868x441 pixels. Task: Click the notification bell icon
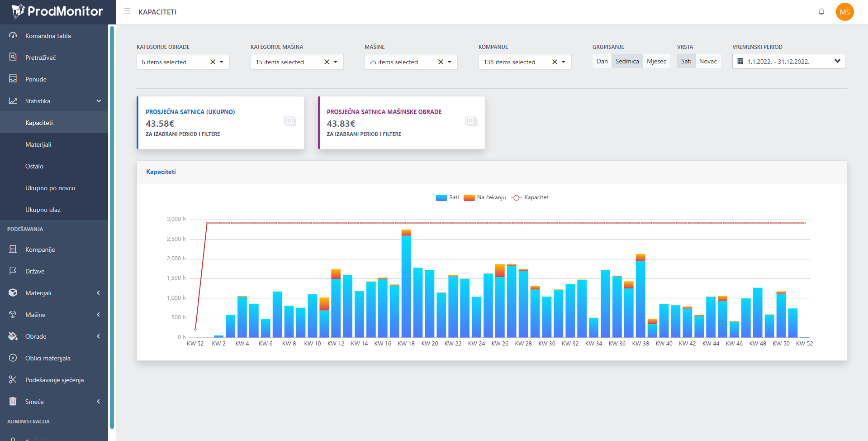[x=821, y=12]
